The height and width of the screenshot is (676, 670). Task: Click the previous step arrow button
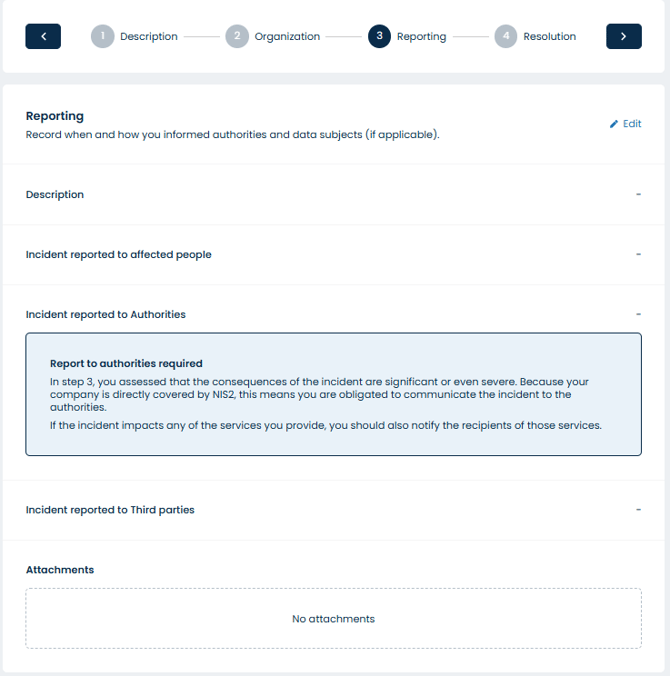coord(43,36)
